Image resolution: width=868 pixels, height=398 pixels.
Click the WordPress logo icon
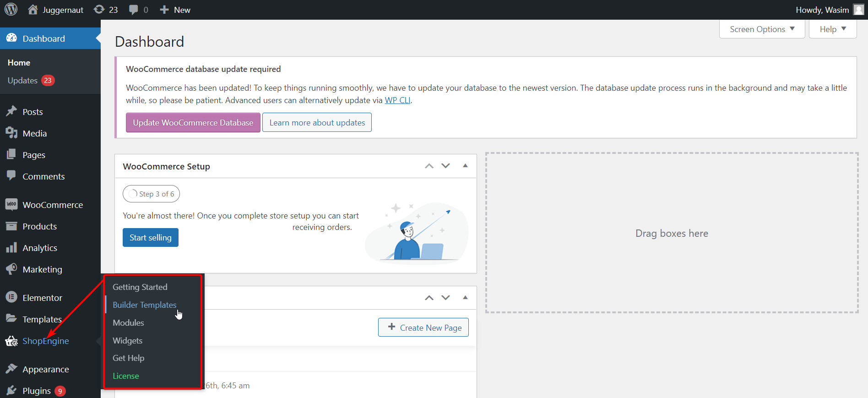point(11,9)
